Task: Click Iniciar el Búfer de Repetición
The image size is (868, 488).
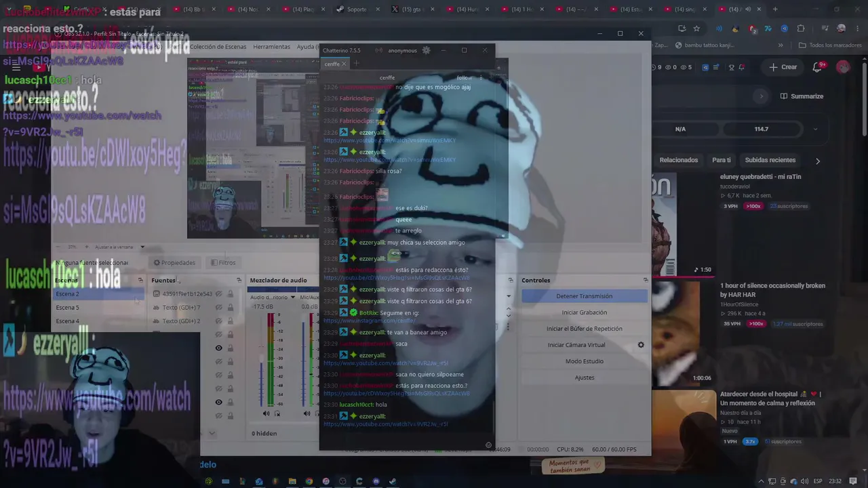Action: click(584, 329)
